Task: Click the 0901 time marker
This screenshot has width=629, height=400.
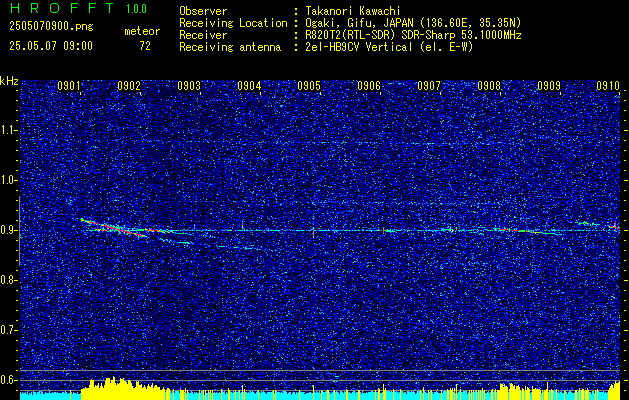Action: [69, 86]
